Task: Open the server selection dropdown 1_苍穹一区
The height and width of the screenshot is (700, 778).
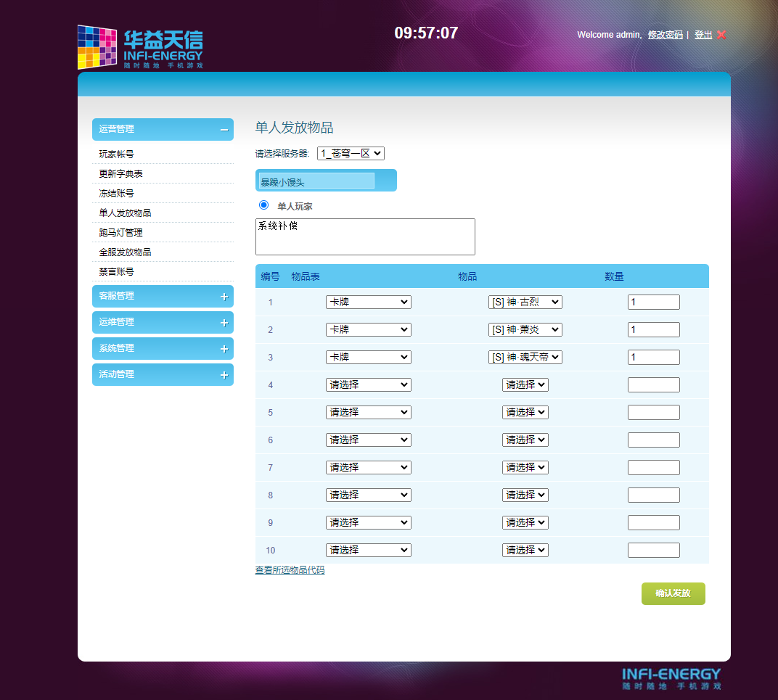Action: coord(351,153)
